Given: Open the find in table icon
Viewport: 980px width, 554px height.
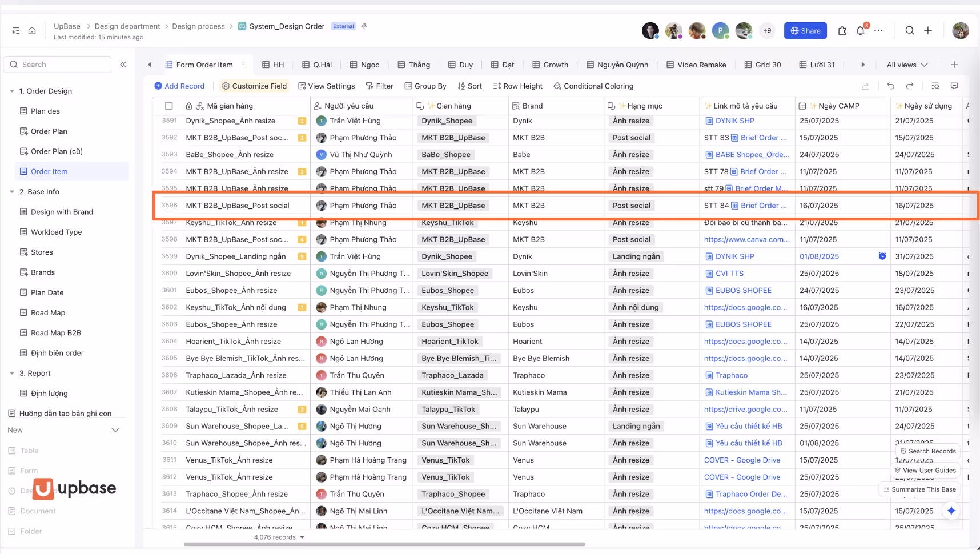Looking at the screenshot, I should pyautogui.click(x=935, y=86).
